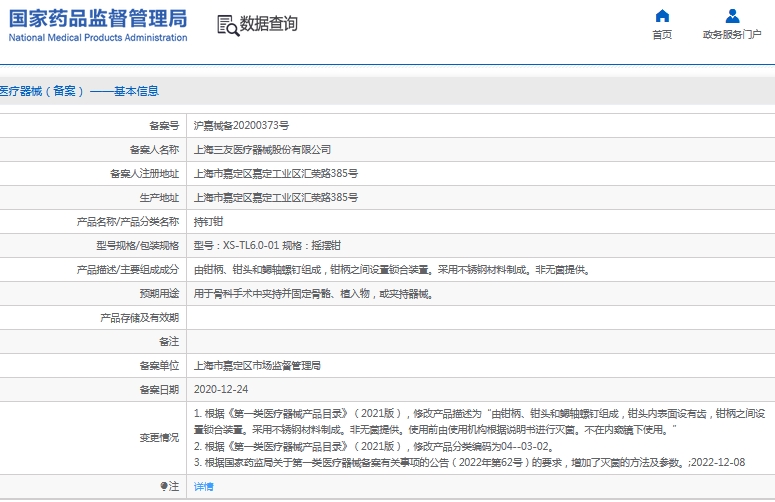Open the 详情 link
775x502 pixels.
[x=204, y=487]
